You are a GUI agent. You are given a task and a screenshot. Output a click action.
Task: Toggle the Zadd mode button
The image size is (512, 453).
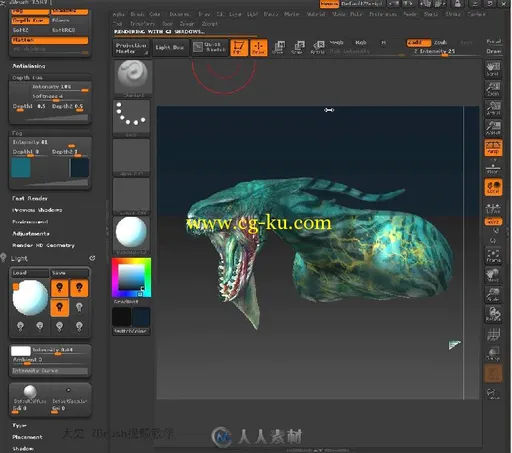[x=418, y=43]
